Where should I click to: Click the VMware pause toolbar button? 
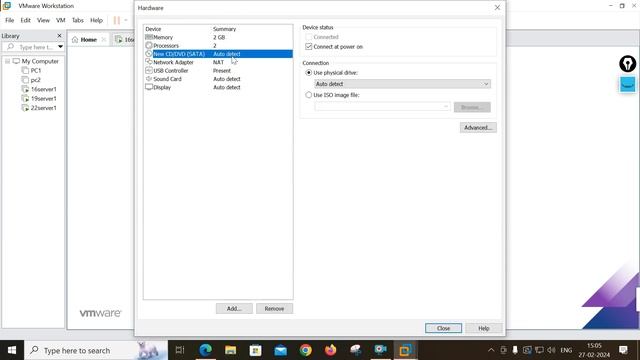click(117, 20)
